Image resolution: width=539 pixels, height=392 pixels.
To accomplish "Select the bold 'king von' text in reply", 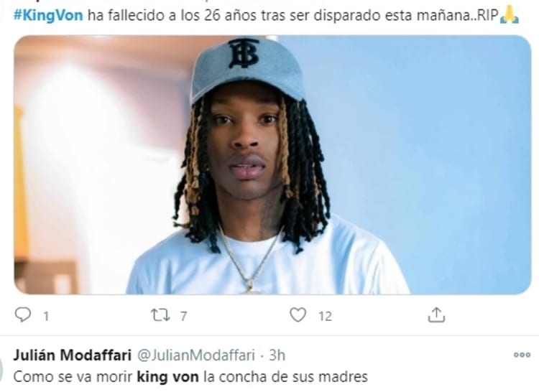I will 167,377.
